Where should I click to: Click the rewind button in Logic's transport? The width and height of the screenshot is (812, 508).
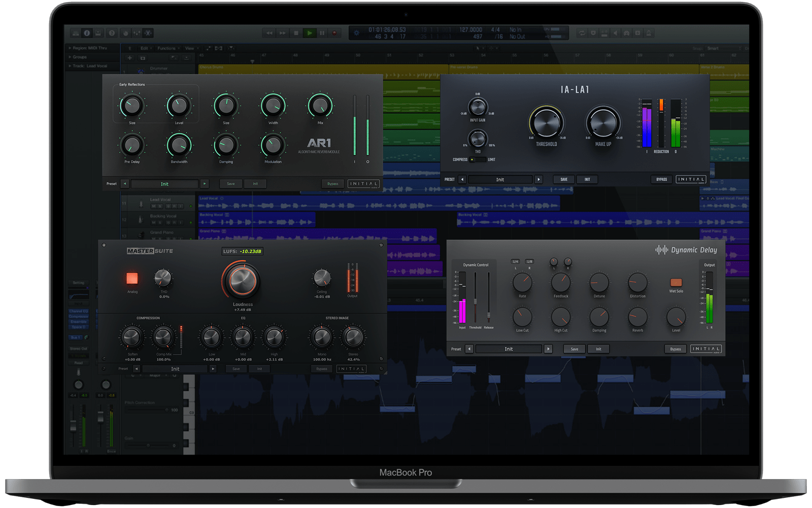pyautogui.click(x=269, y=33)
